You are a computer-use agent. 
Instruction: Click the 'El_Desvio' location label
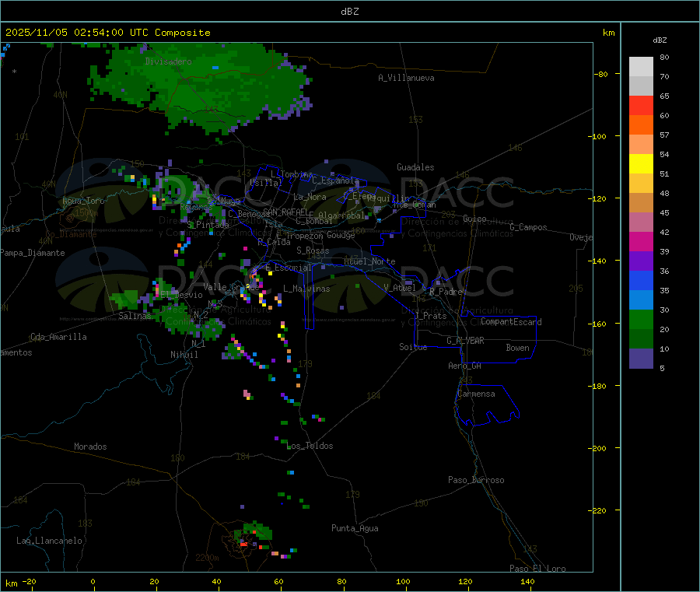(x=181, y=295)
